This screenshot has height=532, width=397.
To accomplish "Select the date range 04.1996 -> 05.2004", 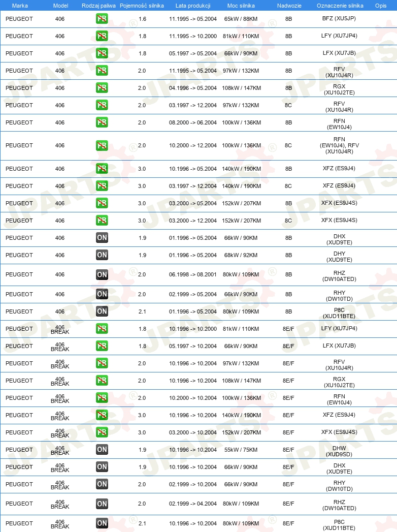I will pos(193,88).
